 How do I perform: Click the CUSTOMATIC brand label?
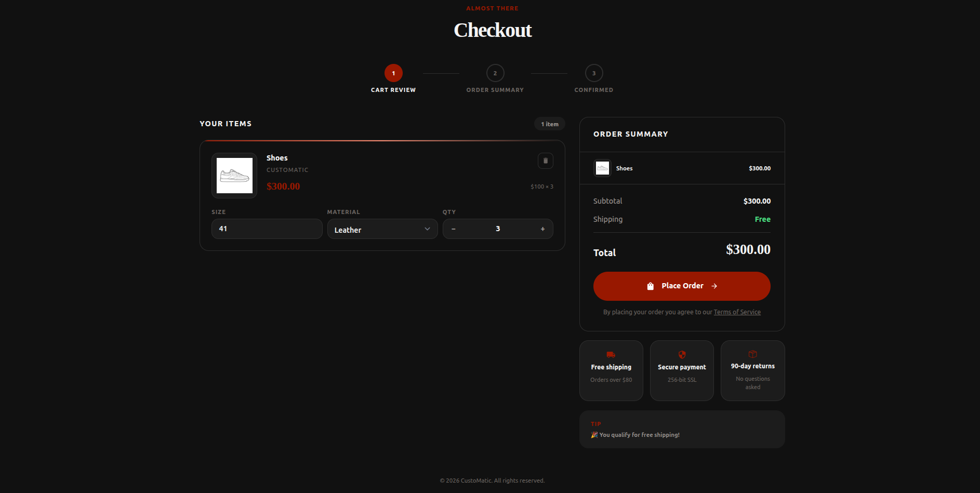pos(287,170)
